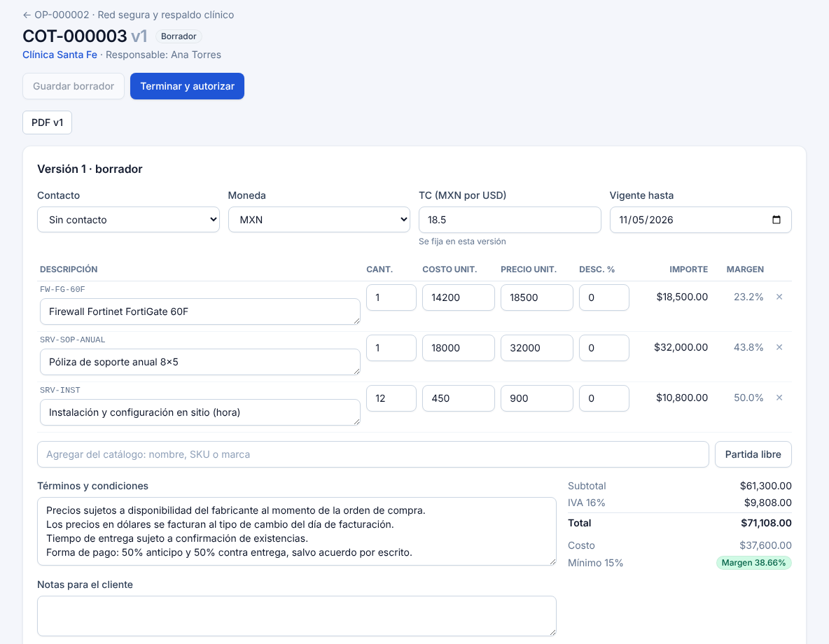The width and height of the screenshot is (829, 644).
Task: Click the Notas para el cliente box
Action: pos(297,616)
